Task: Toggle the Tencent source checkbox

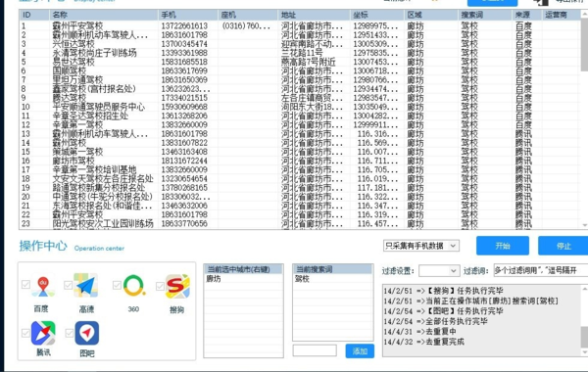Action: pos(25,333)
